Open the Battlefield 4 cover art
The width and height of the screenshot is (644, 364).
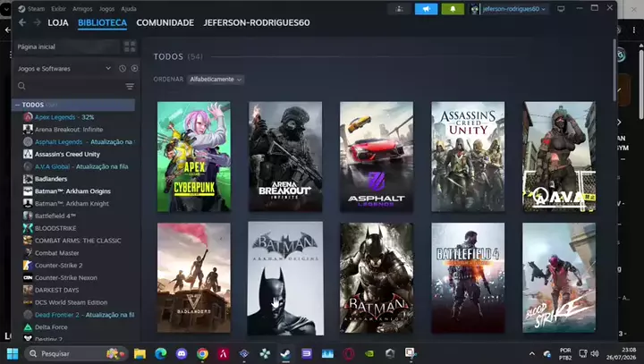468,278
